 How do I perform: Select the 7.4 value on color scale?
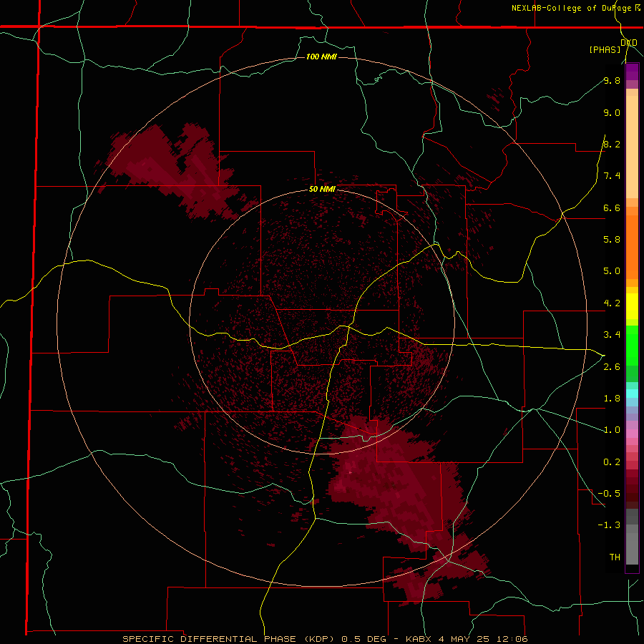point(612,176)
